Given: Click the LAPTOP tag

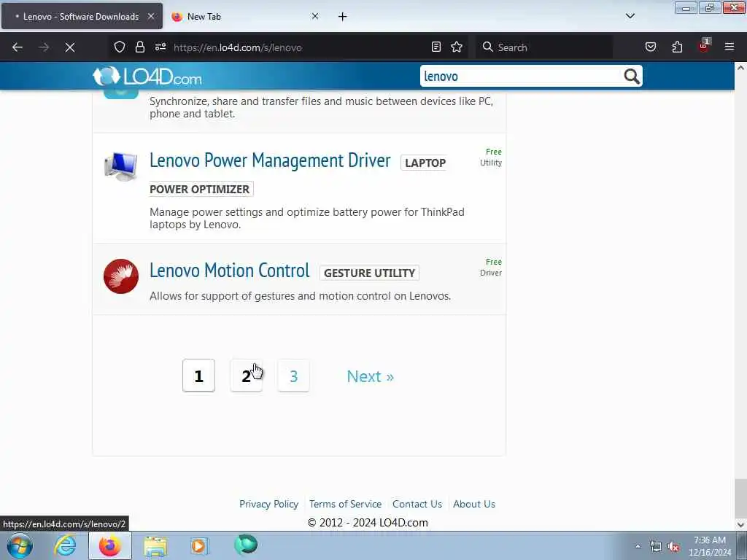Looking at the screenshot, I should pos(425,163).
